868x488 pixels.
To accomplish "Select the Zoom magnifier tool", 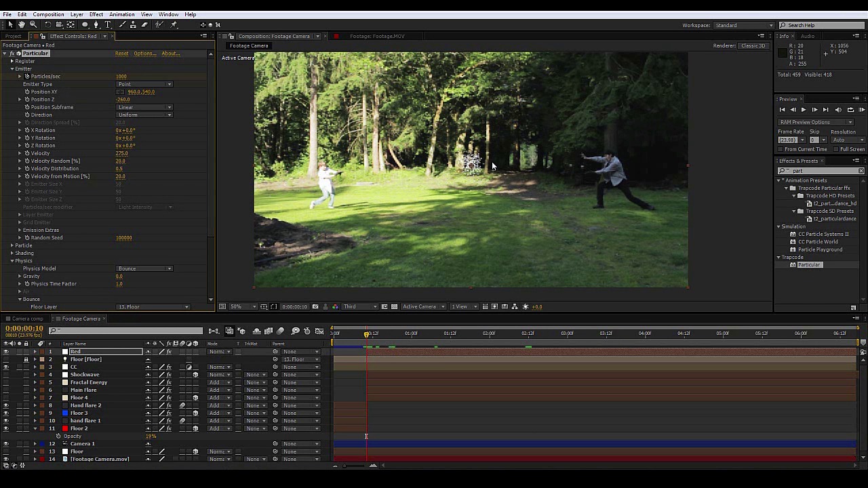I will [x=33, y=24].
